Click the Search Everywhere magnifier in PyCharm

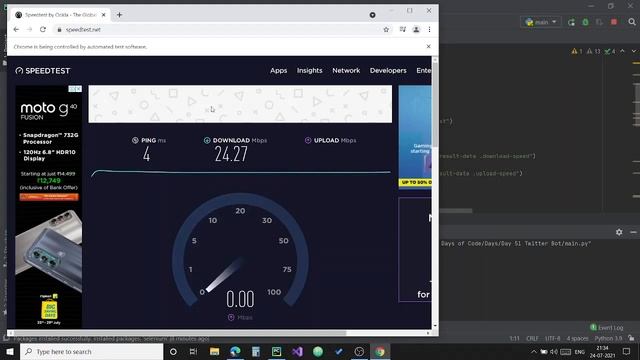pos(632,22)
